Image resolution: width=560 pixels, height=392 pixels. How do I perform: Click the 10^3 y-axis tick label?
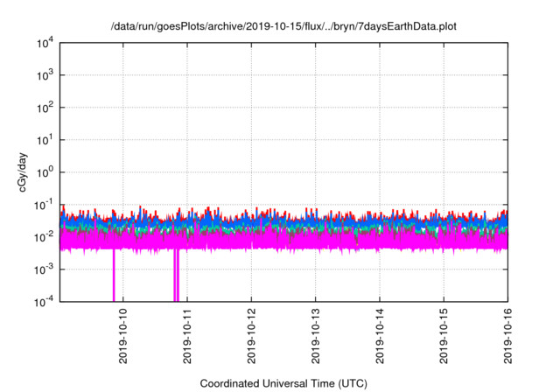(45, 75)
